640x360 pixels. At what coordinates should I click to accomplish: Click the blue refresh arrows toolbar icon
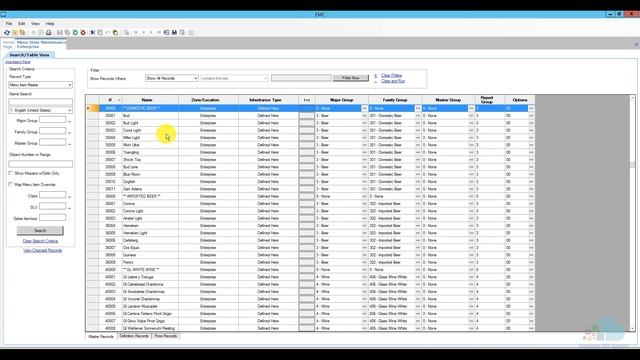coord(7,32)
